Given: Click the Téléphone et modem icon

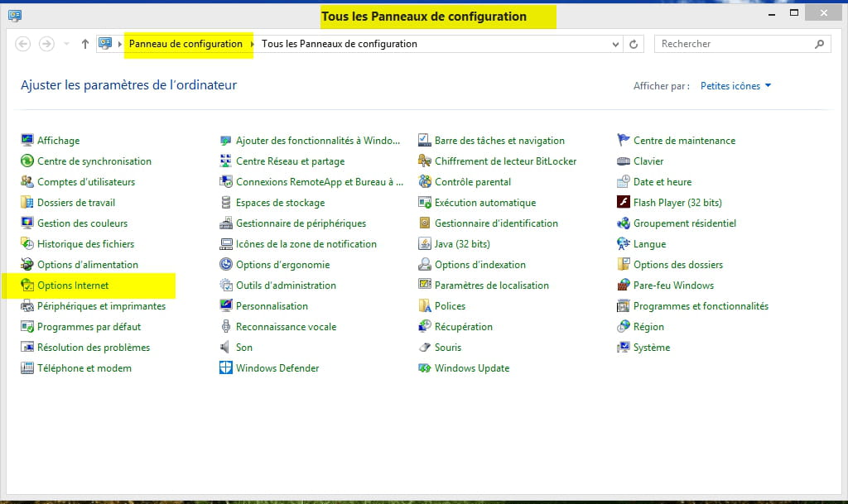Looking at the screenshot, I should pos(27,368).
